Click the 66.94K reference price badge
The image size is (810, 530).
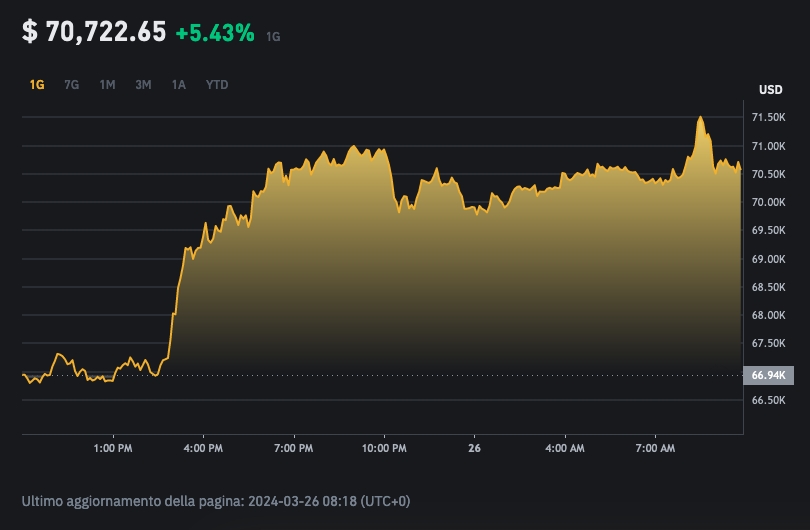coord(770,375)
